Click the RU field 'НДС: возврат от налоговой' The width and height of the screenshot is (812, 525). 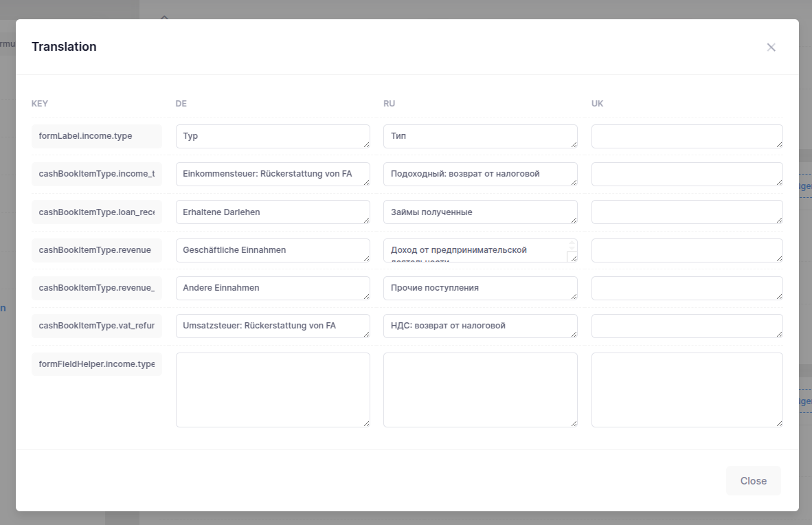click(480, 326)
